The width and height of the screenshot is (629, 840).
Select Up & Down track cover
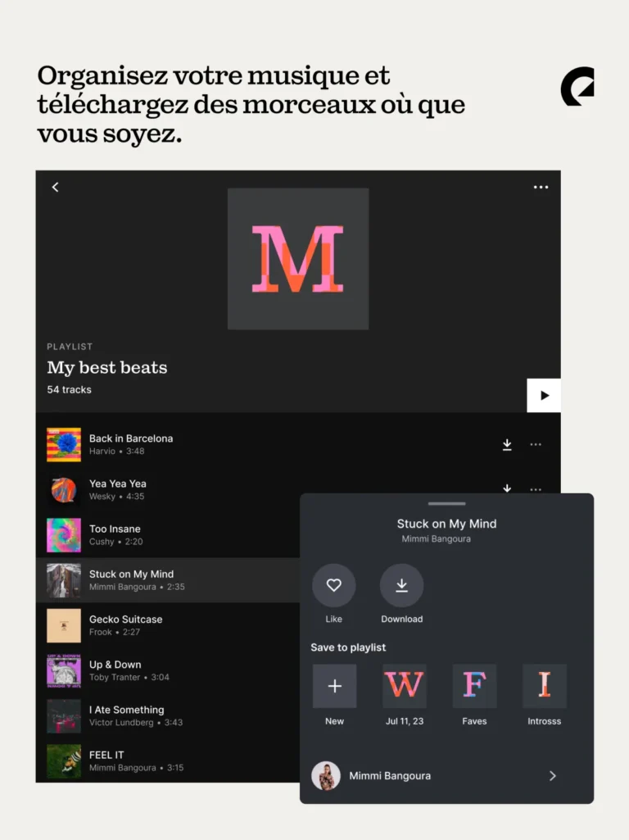[64, 670]
